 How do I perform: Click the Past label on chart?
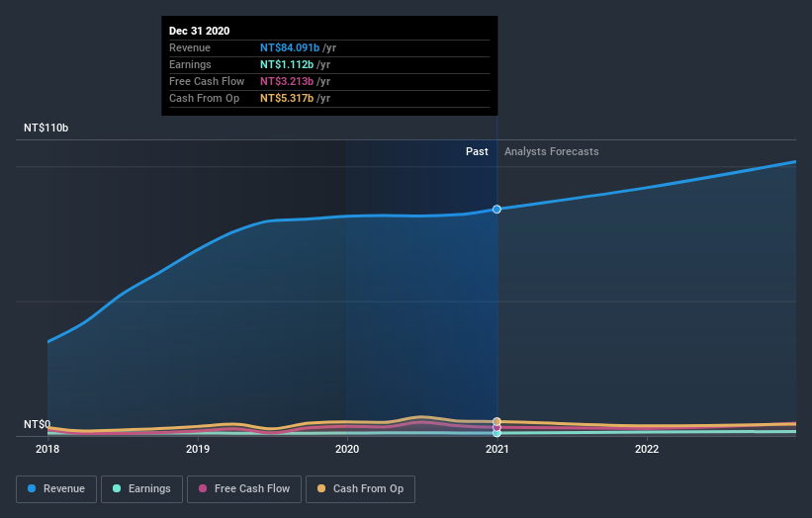tap(477, 151)
